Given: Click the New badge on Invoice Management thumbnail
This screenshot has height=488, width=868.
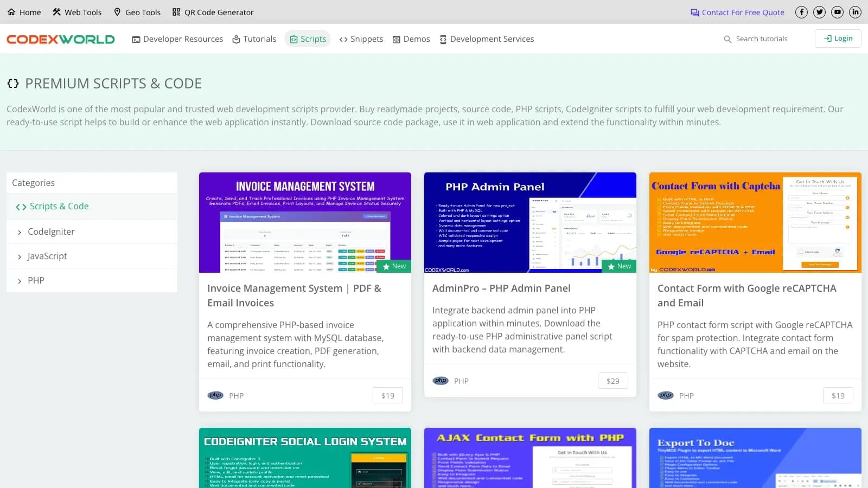Looking at the screenshot, I should 394,266.
